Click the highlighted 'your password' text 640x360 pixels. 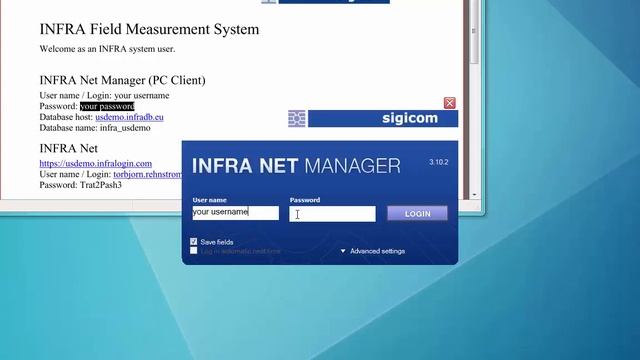pos(107,107)
